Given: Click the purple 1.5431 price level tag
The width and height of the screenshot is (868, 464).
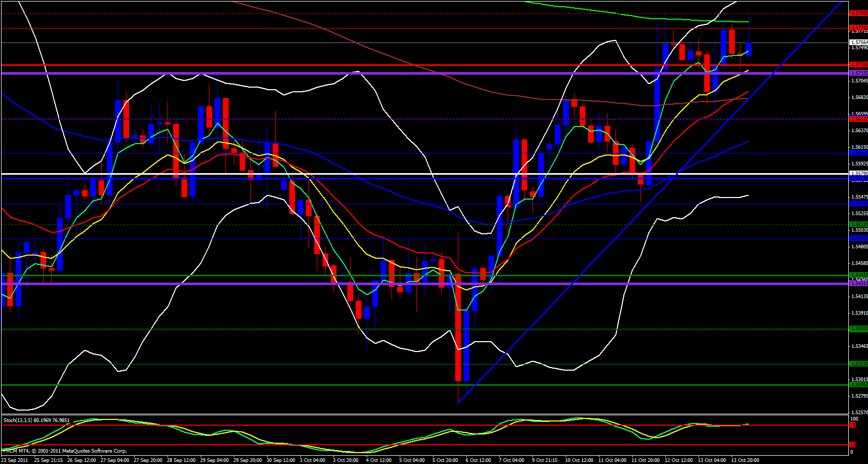Looking at the screenshot, I should pos(858,284).
